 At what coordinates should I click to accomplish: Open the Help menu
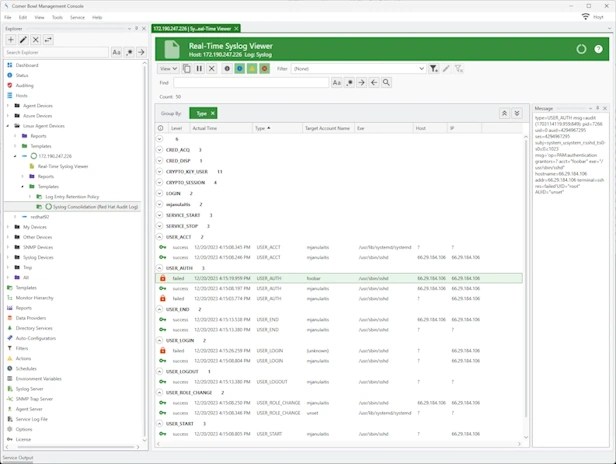pyautogui.click(x=97, y=17)
